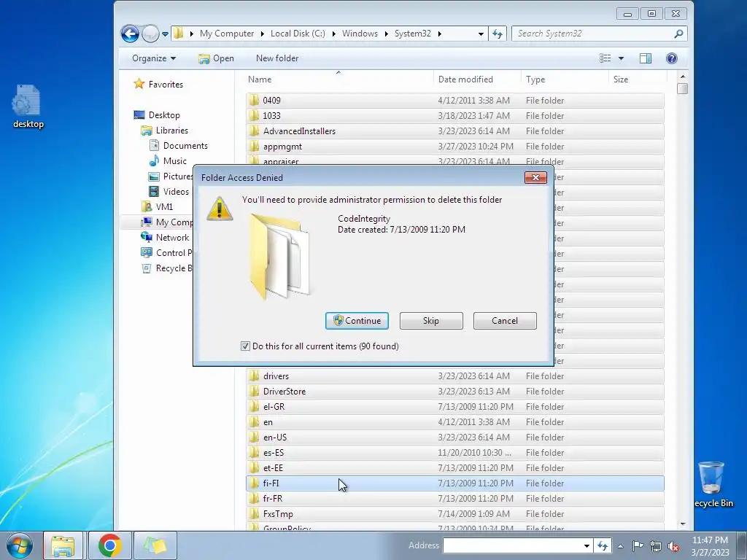Sort by the Name column header
Screen dimensions: 747x560
pyautogui.click(x=339, y=79)
